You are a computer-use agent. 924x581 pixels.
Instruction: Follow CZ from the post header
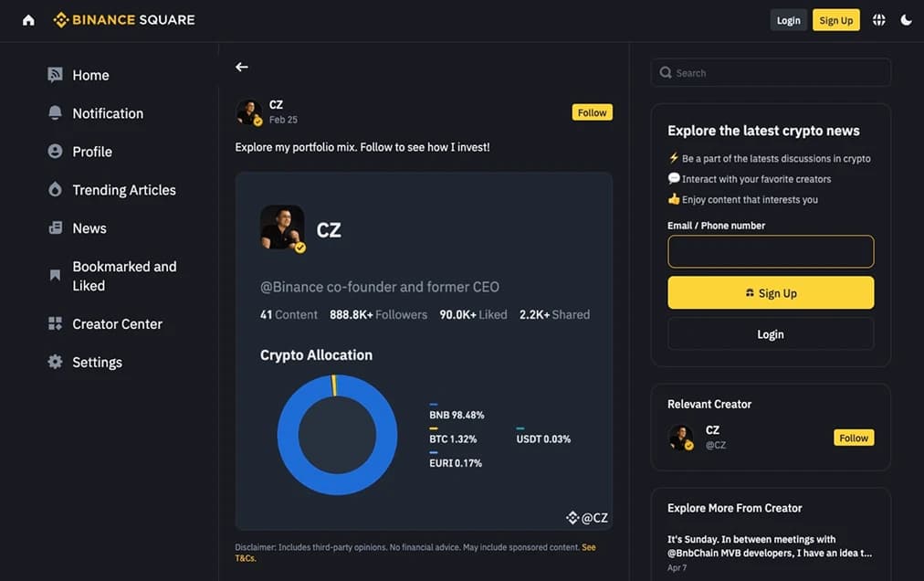coord(592,111)
